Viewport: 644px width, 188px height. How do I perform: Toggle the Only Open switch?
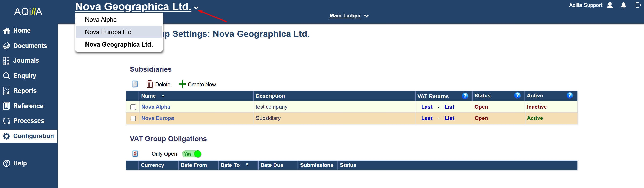click(x=192, y=154)
